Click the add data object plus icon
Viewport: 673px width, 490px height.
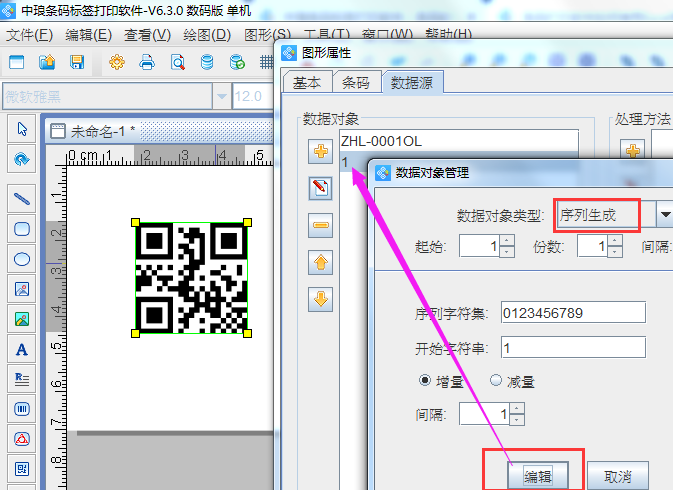tap(321, 151)
